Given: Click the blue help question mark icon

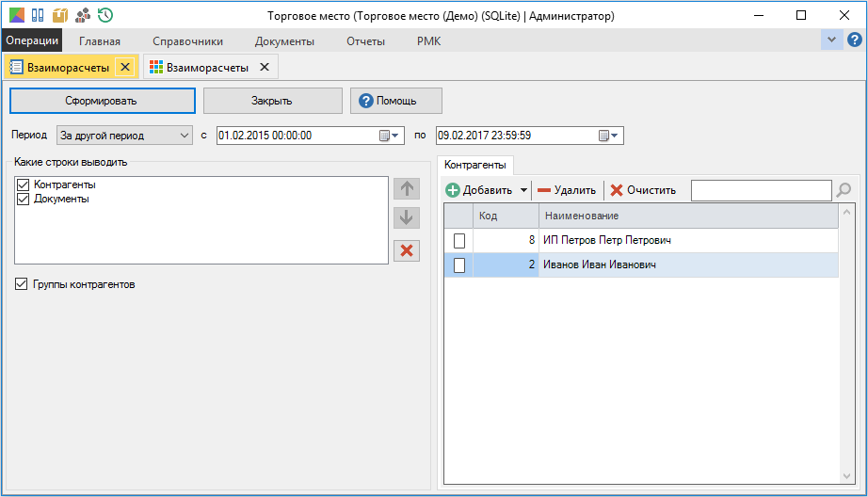Looking at the screenshot, I should pyautogui.click(x=854, y=40).
